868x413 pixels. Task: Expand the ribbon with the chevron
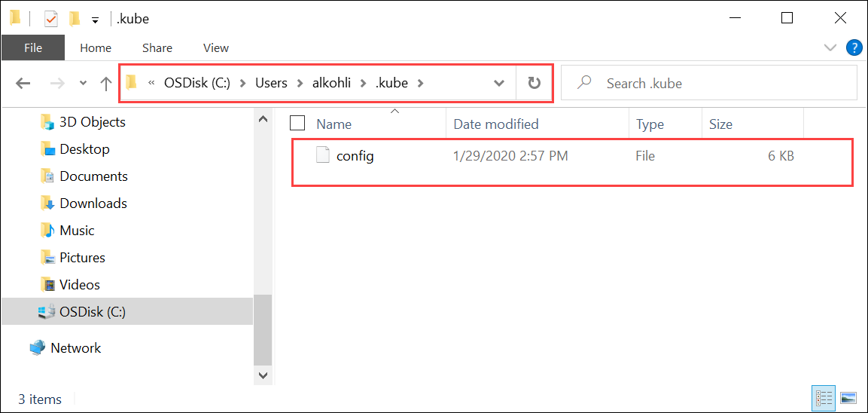pos(830,48)
